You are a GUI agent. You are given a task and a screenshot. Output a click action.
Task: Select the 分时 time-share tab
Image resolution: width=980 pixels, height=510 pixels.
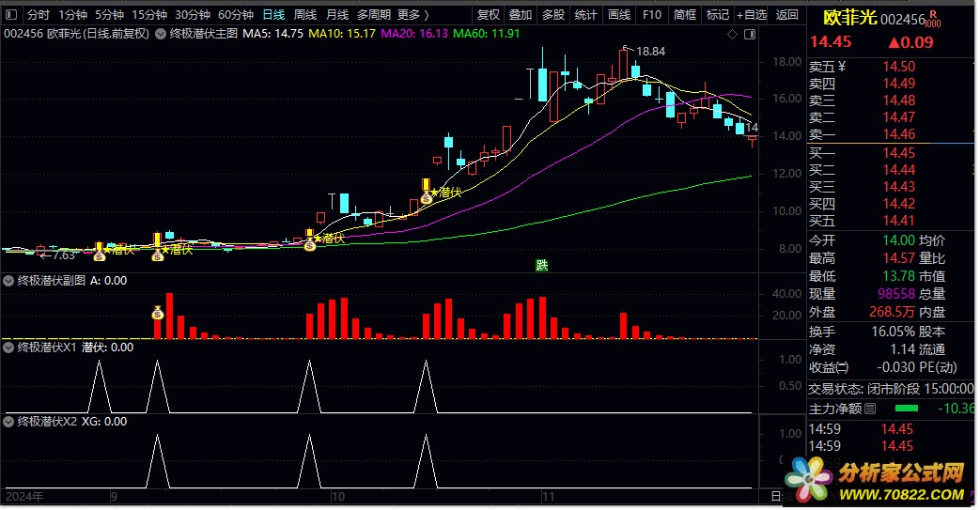pos(39,14)
